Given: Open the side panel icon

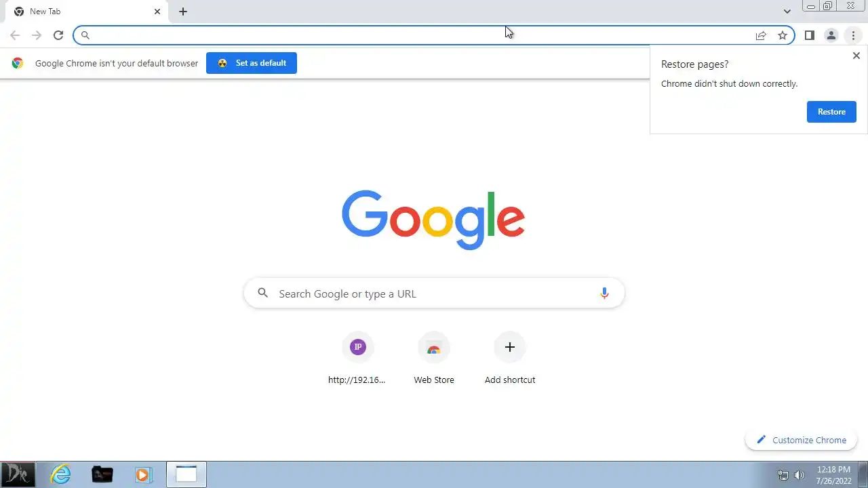Looking at the screenshot, I should click(810, 35).
